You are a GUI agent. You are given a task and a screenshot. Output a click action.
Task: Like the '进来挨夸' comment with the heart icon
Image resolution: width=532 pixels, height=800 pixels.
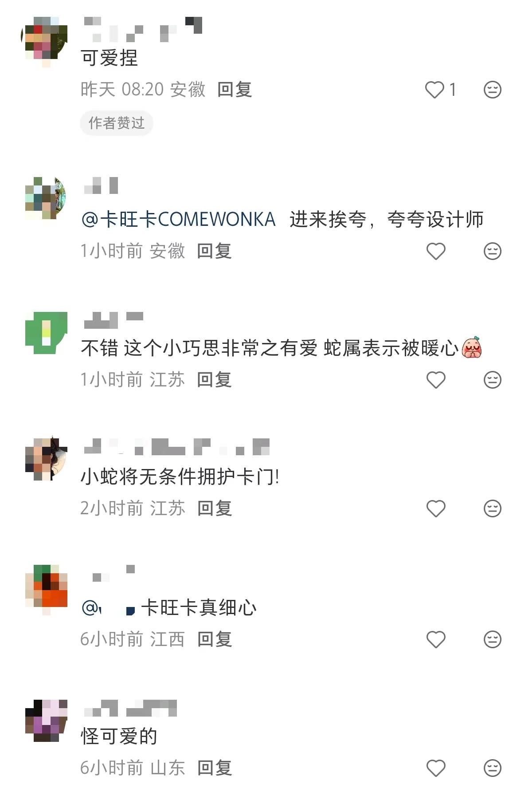point(436,251)
